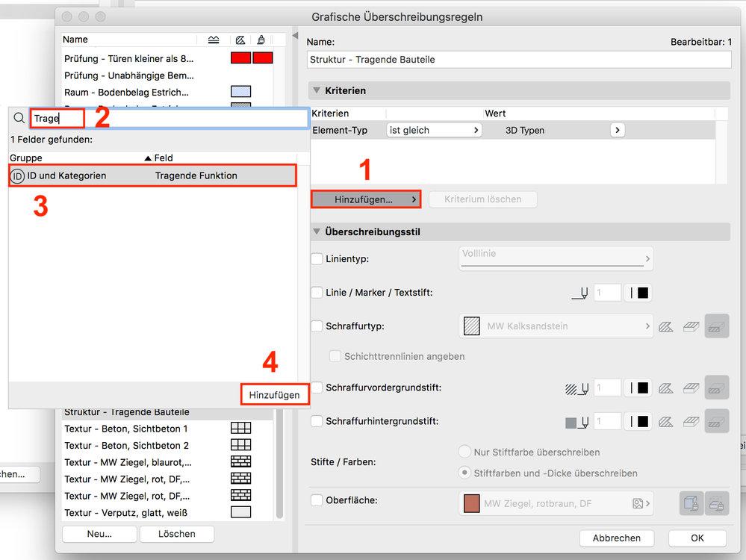Click the drafting fill icon button in the Schraffurtyp row

pos(717,326)
